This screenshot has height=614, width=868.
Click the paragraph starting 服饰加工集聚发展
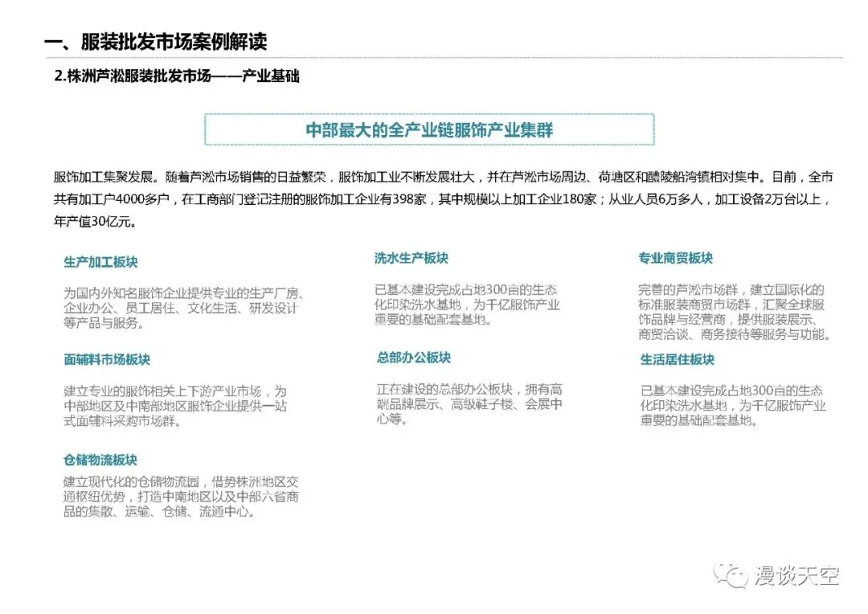[444, 199]
